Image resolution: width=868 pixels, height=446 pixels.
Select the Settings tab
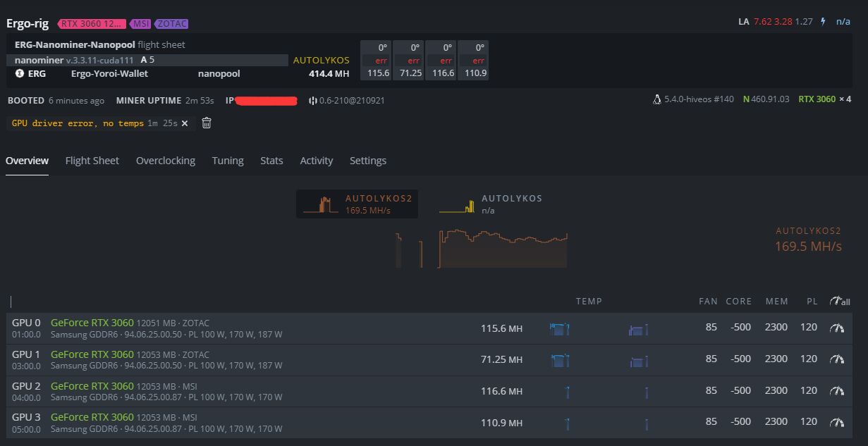(367, 161)
